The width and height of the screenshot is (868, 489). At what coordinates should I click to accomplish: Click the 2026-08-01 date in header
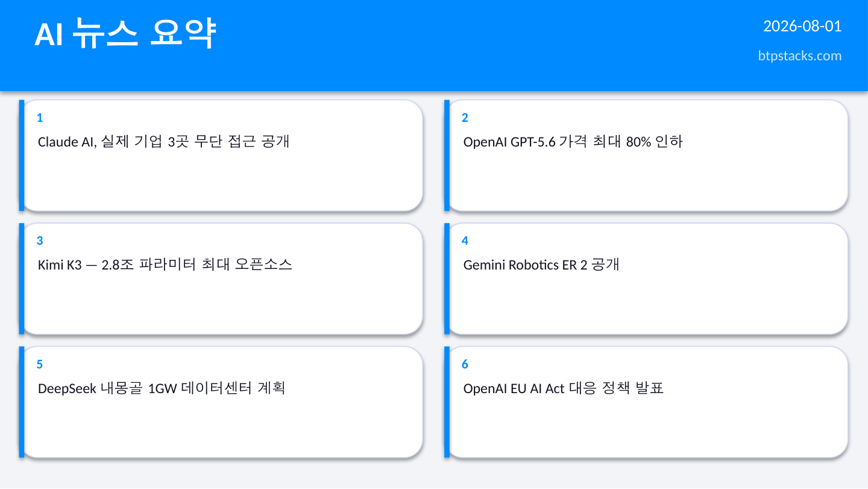(802, 27)
